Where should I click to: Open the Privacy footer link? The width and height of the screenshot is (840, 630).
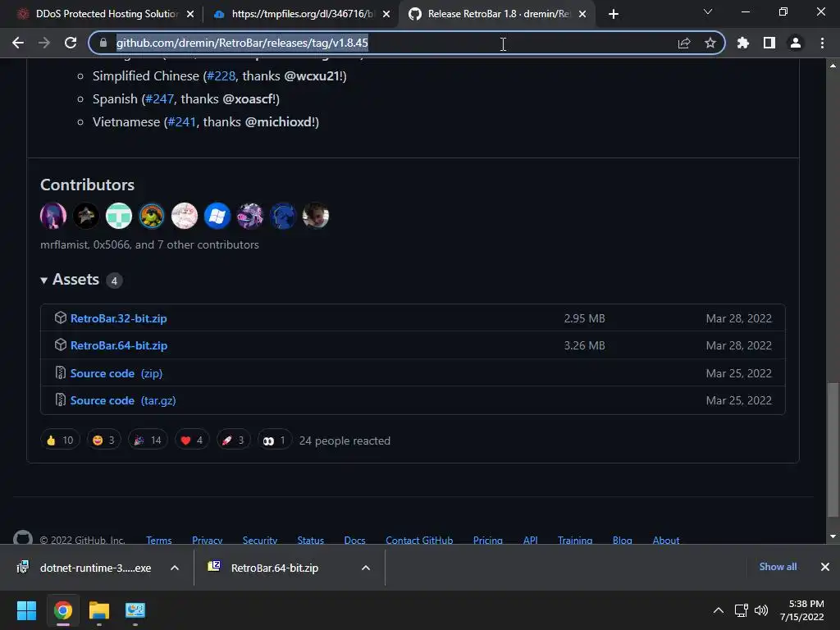(x=208, y=540)
